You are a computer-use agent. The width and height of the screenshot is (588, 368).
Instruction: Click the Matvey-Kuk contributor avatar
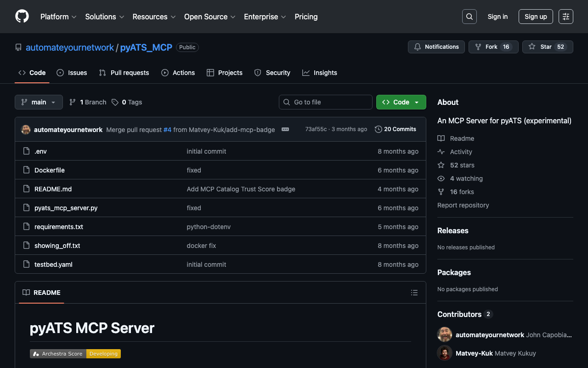coord(445,353)
